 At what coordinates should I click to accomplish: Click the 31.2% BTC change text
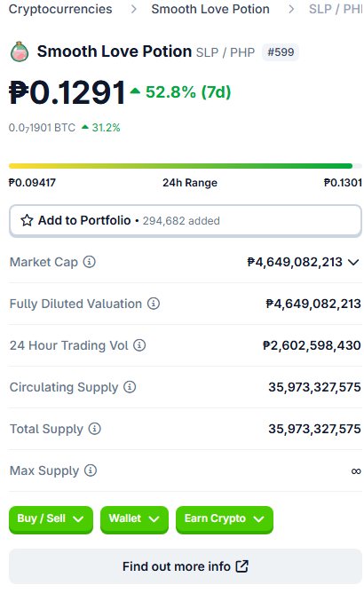pos(106,128)
